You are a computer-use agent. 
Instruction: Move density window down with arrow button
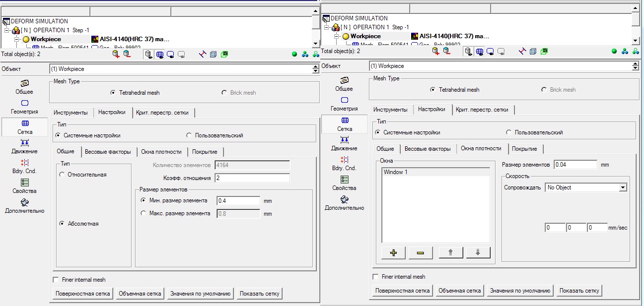point(478,252)
